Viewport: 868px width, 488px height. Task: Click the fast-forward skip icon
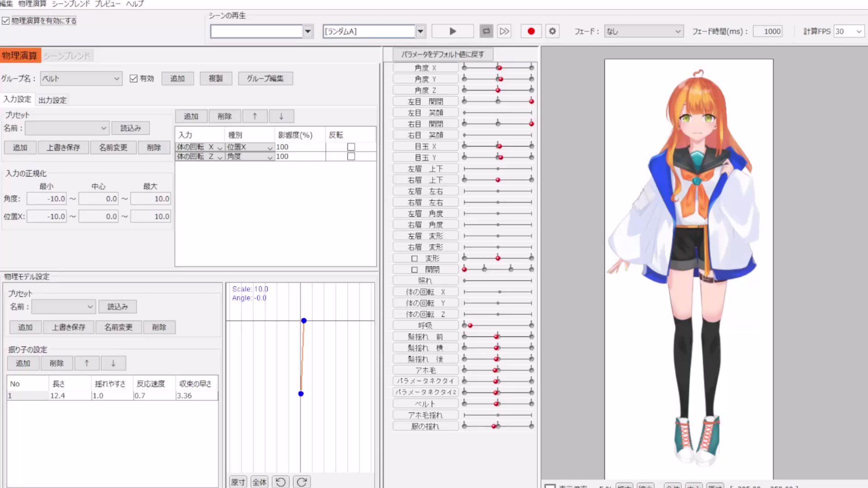coord(504,31)
